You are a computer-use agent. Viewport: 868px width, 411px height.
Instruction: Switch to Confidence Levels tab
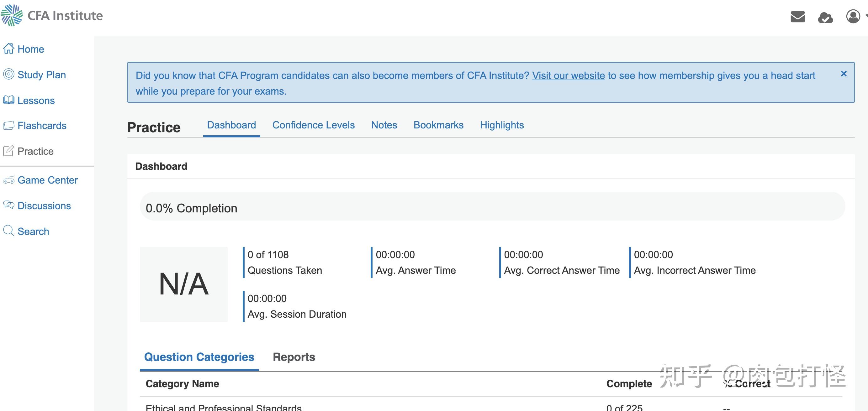(313, 125)
